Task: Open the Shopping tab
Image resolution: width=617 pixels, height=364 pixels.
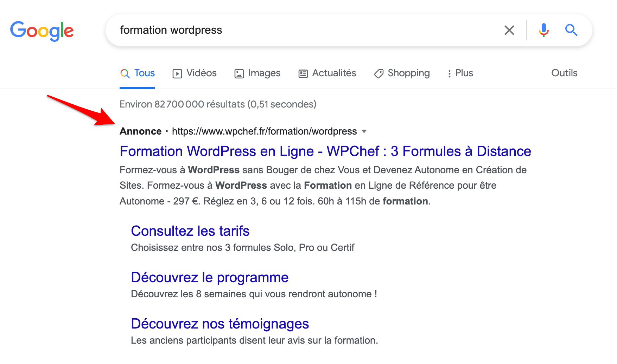Action: 402,73
